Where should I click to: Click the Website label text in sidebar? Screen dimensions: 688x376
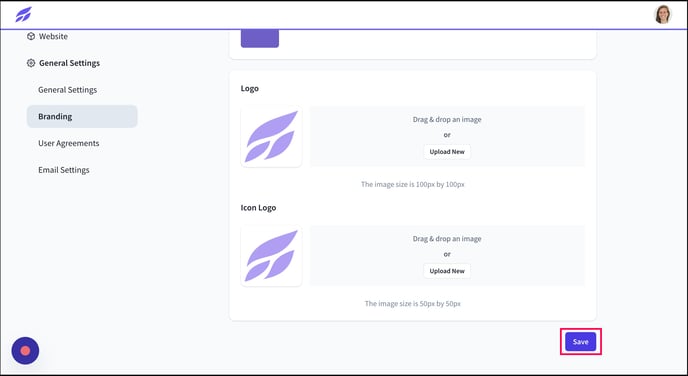[x=53, y=36]
